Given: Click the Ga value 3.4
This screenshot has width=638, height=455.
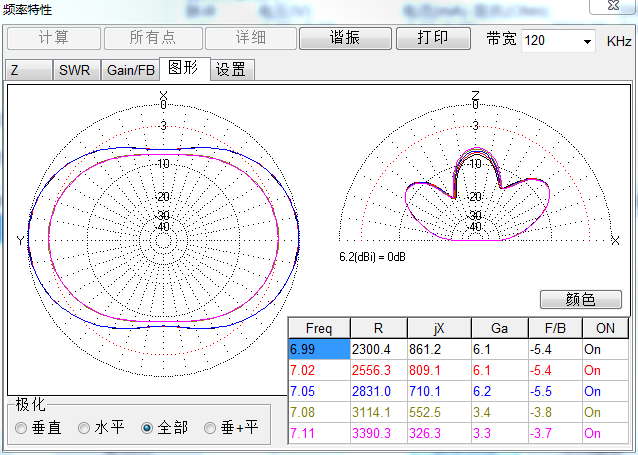Looking at the screenshot, I should point(500,412).
